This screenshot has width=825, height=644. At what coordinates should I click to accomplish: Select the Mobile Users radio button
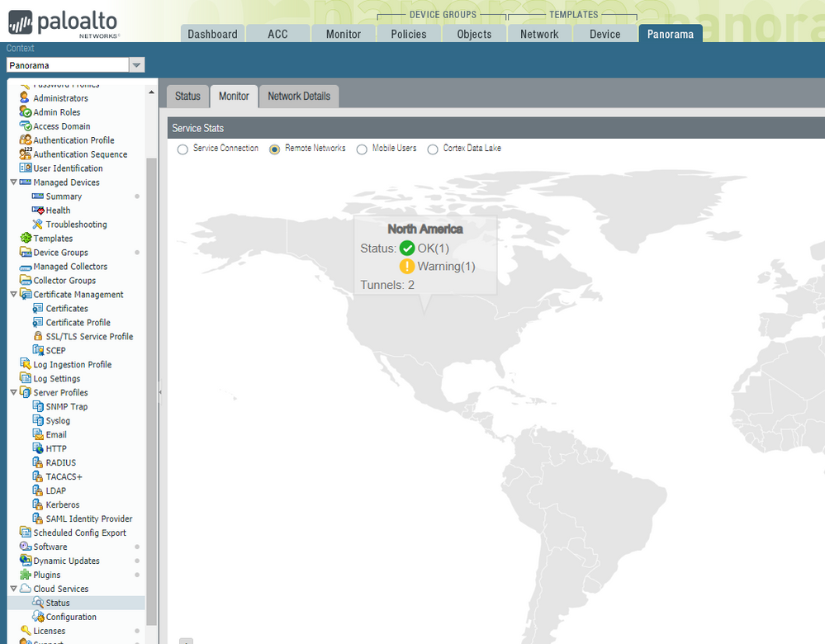[362, 149]
